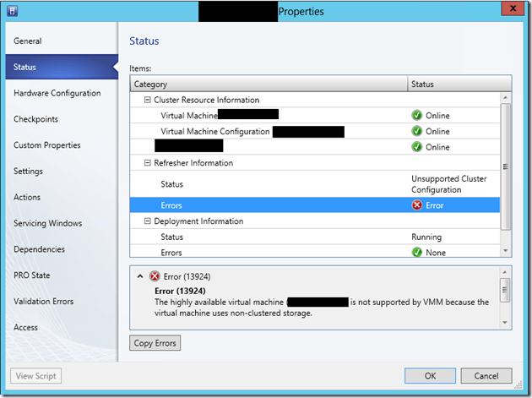Open the General tab

(x=28, y=41)
